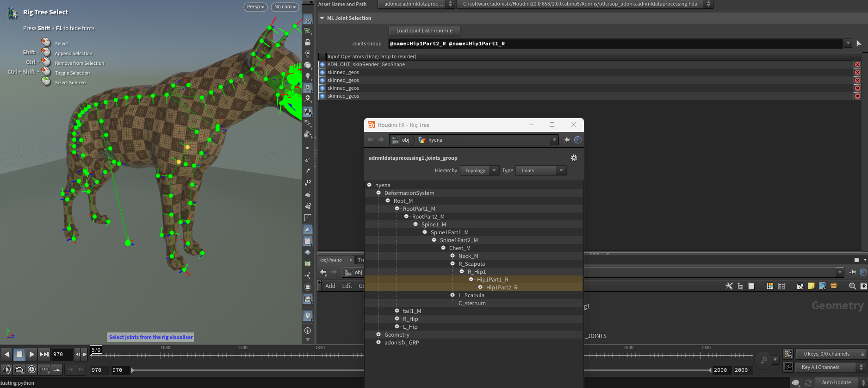
Task: Click the range slider start handle near 970
Action: point(132,370)
